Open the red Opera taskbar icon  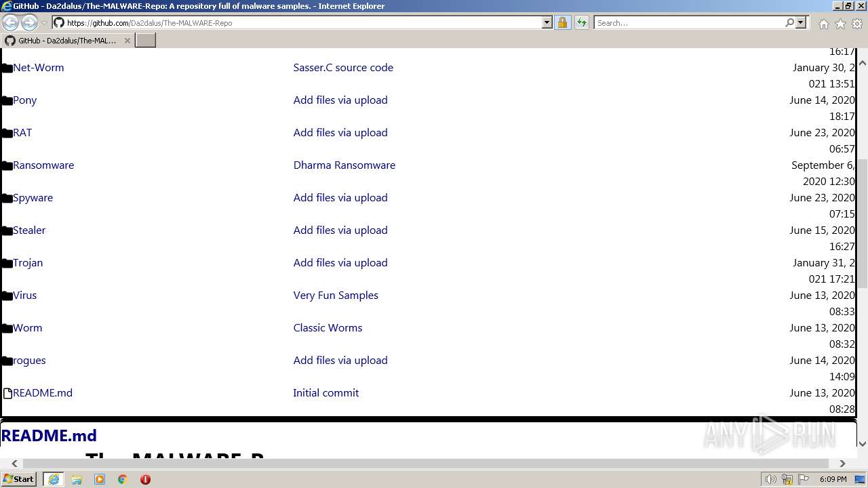click(x=145, y=479)
